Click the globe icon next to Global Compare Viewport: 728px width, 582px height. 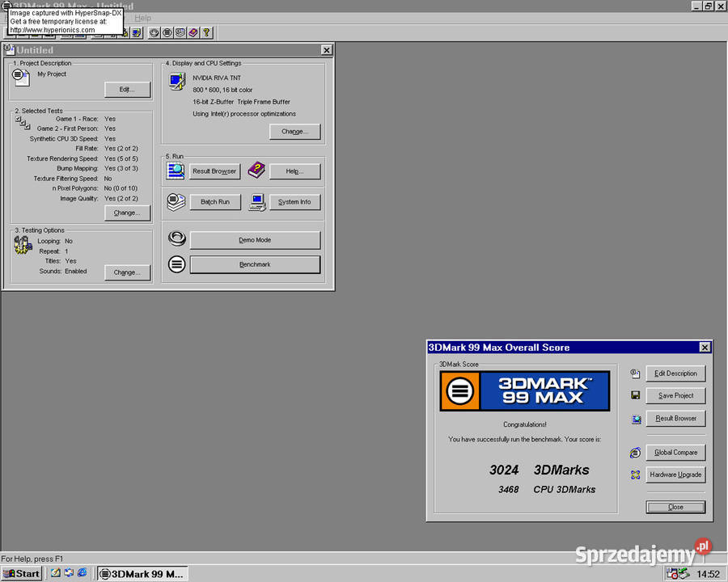tap(635, 453)
